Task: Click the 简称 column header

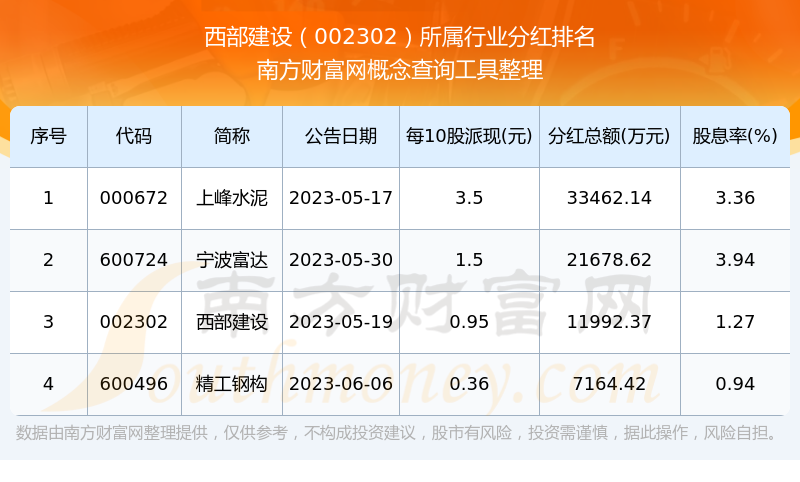Action: pos(232,136)
